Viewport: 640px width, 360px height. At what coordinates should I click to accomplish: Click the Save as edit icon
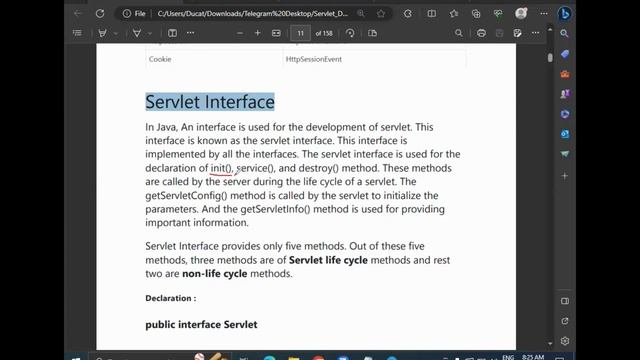pyautogui.click(x=517, y=33)
